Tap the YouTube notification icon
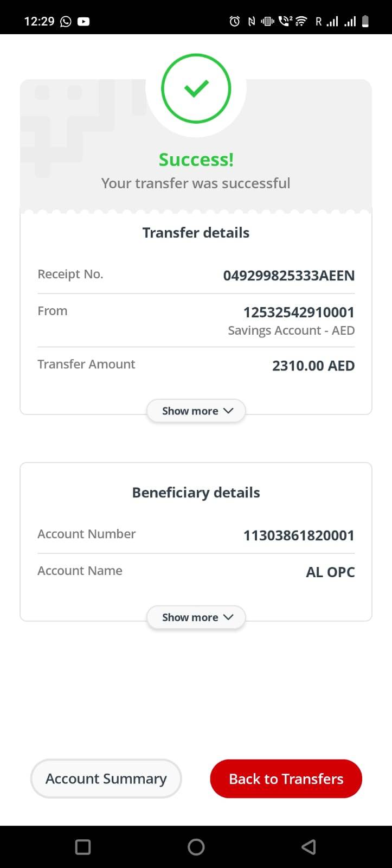The image size is (392, 868). pyautogui.click(x=83, y=22)
